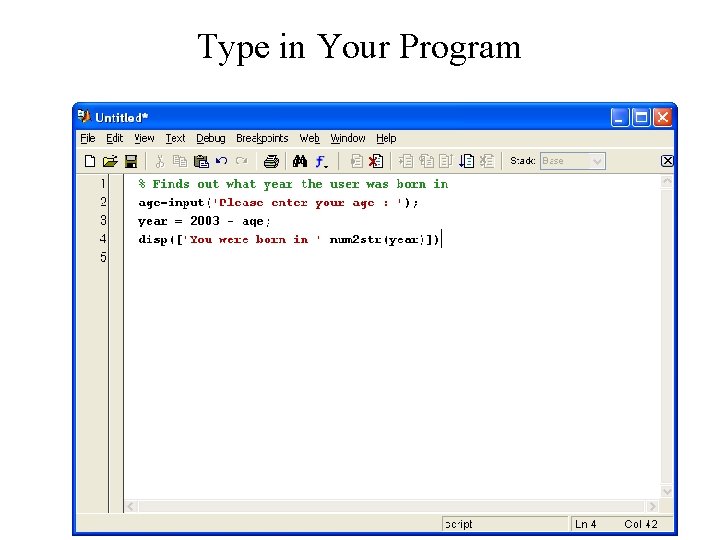Open the Text menu
Screen dimensions: 720x540
(x=175, y=138)
